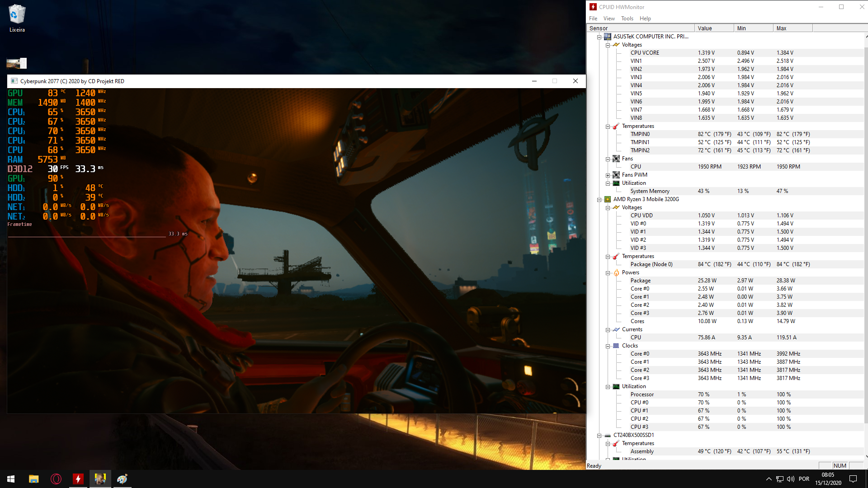Click the Voltages lightning icon under ASUSTeK
This screenshot has height=488, width=868.
click(x=616, y=45)
